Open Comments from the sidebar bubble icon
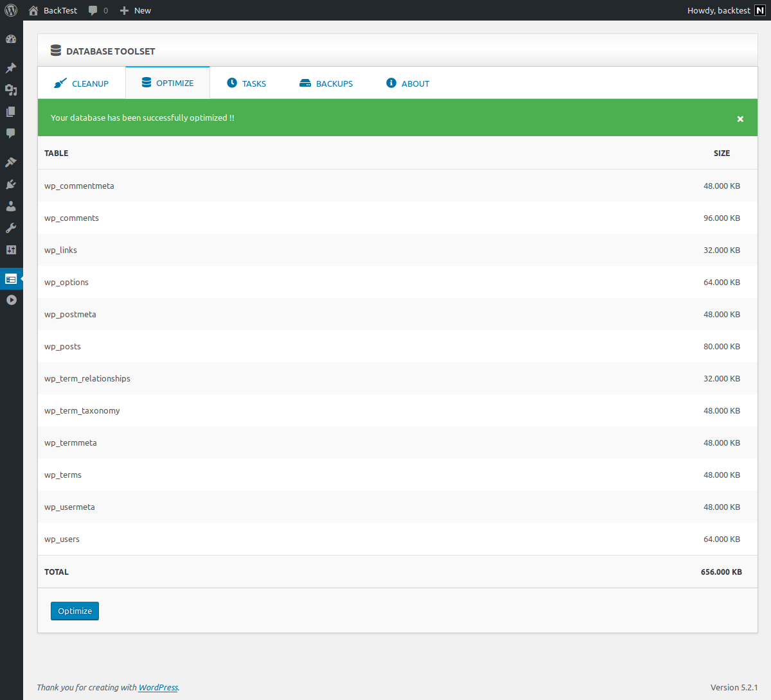This screenshot has height=700, width=771. [11, 134]
